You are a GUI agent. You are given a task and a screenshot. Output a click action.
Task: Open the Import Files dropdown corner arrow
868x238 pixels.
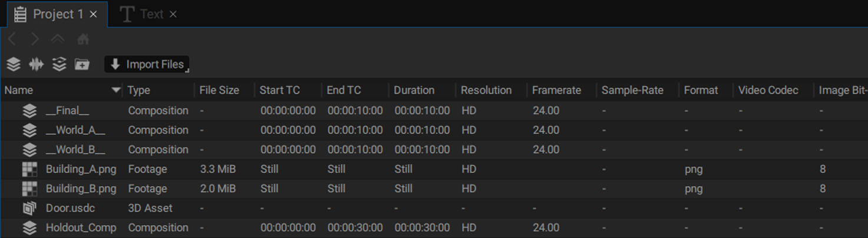(187, 70)
